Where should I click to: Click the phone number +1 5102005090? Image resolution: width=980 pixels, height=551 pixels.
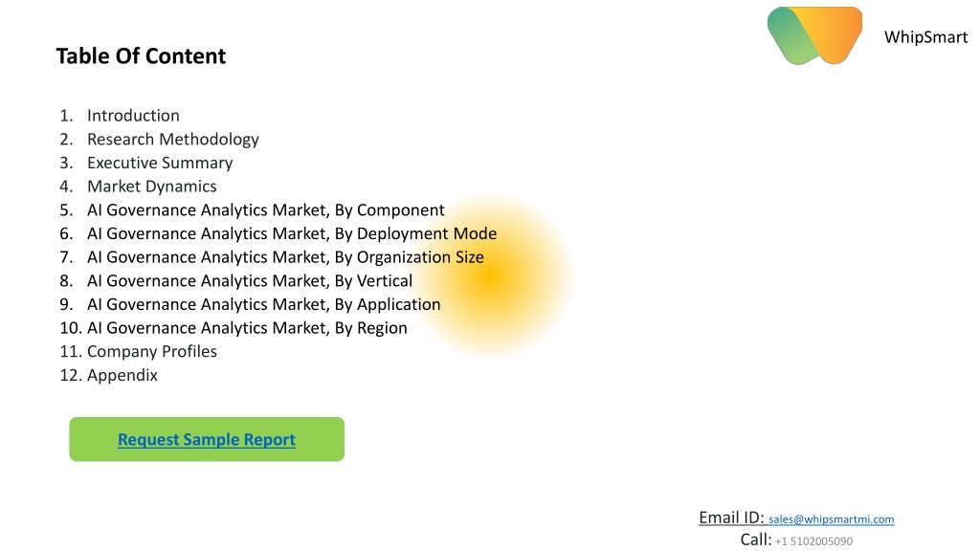click(x=813, y=541)
